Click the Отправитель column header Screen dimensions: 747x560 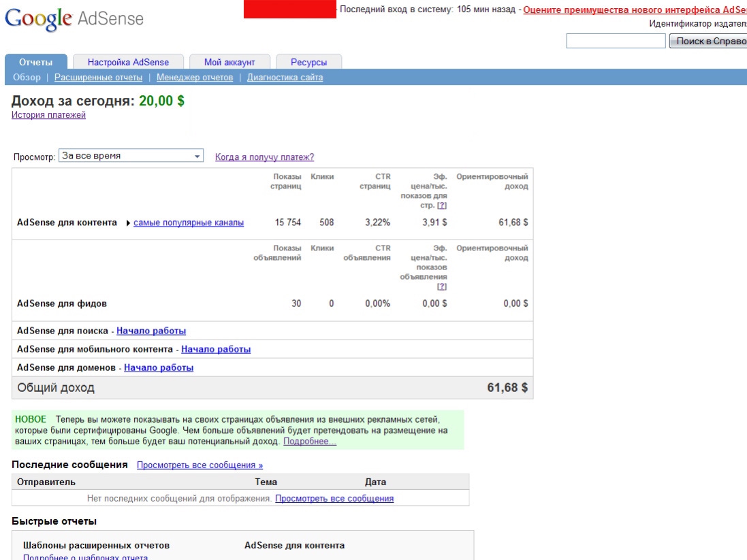click(x=46, y=482)
